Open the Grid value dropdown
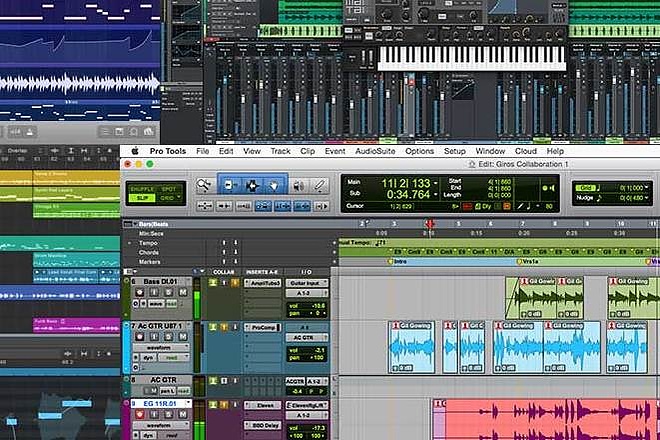Screen dimensions: 660x440 pos(646,187)
